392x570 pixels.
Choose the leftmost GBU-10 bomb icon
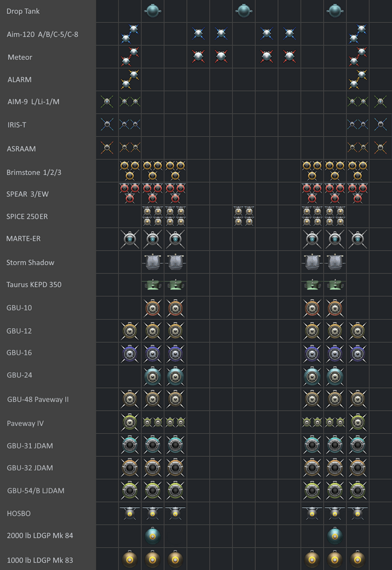tap(152, 308)
